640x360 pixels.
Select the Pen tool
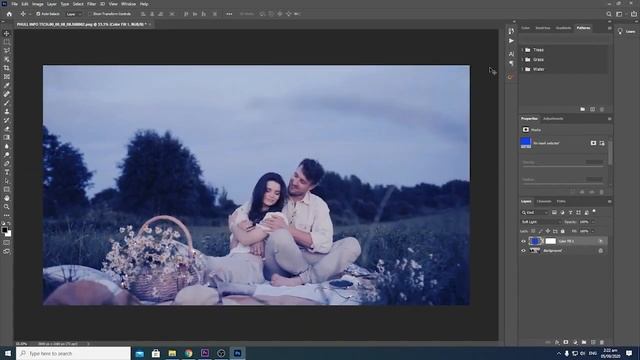[x=7, y=164]
